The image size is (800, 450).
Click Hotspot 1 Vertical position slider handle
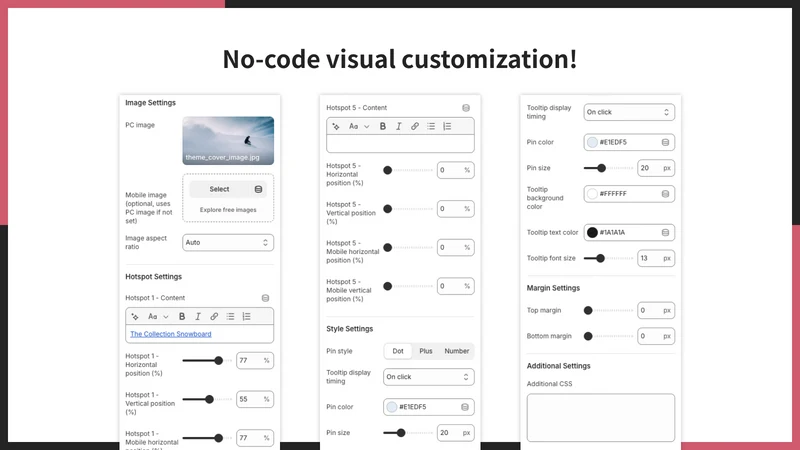tap(209, 399)
